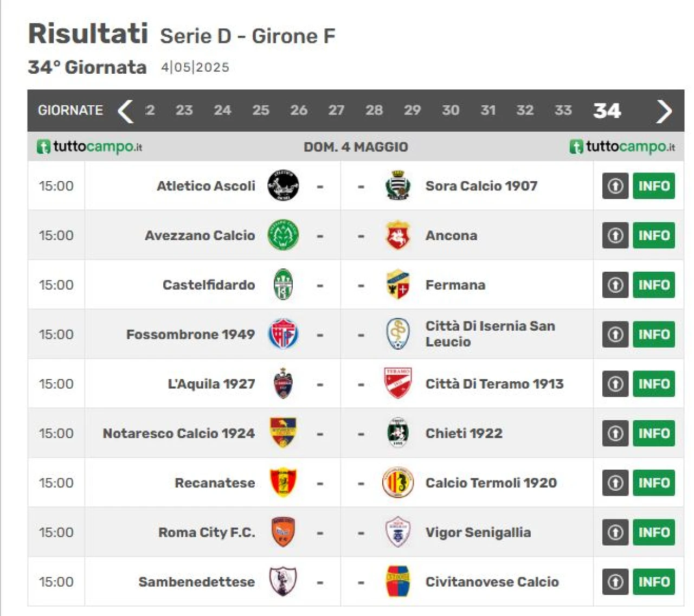694x616 pixels.
Task: Jump to giornata 23
Action: tap(184, 110)
